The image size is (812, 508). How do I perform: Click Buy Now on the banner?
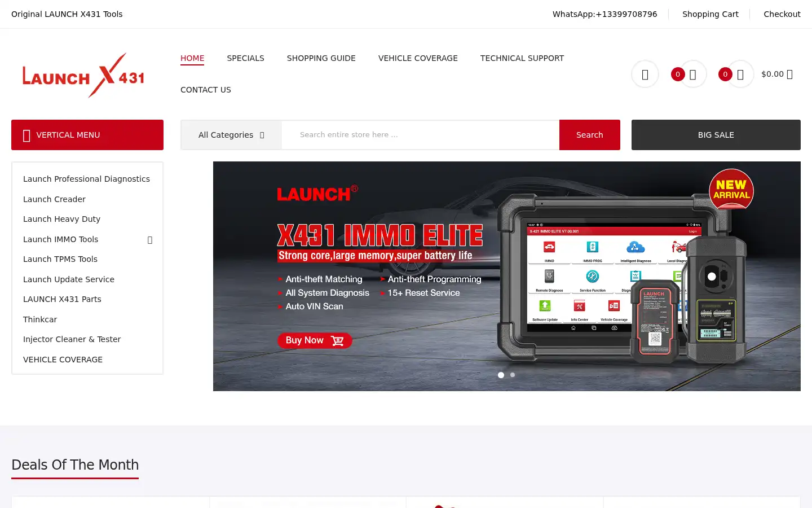tap(315, 340)
